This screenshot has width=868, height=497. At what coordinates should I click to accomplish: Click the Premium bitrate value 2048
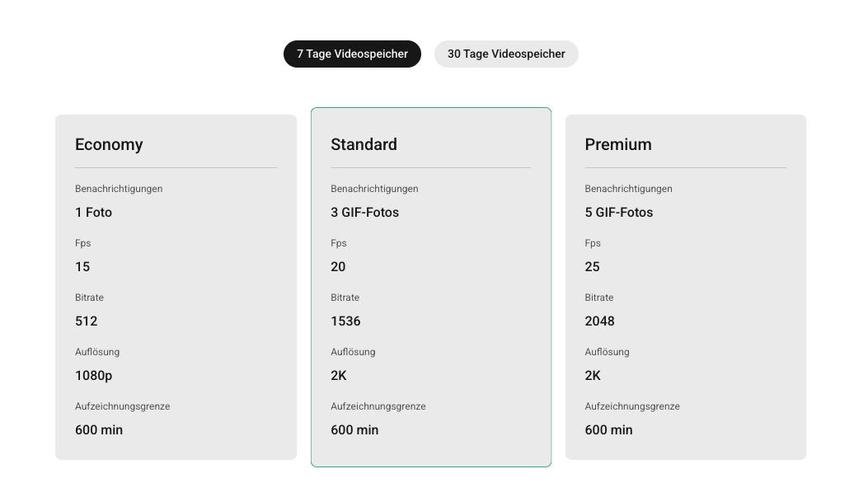(599, 321)
